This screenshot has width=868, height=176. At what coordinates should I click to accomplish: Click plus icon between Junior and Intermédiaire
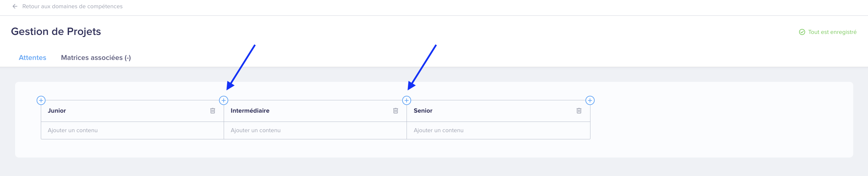pos(224,100)
